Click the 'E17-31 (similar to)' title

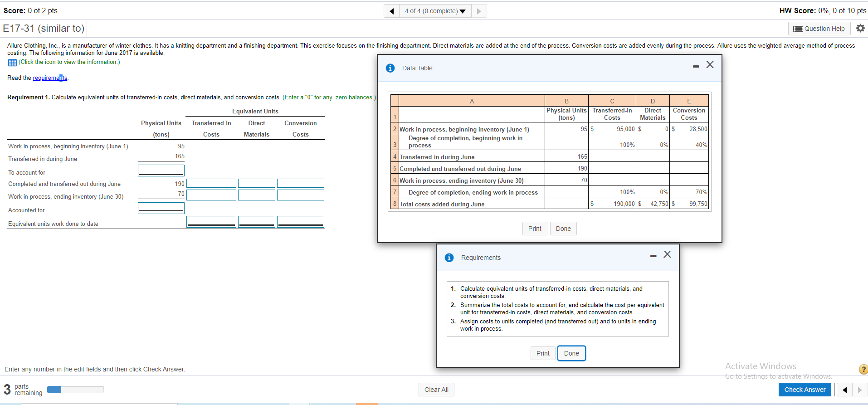point(44,29)
